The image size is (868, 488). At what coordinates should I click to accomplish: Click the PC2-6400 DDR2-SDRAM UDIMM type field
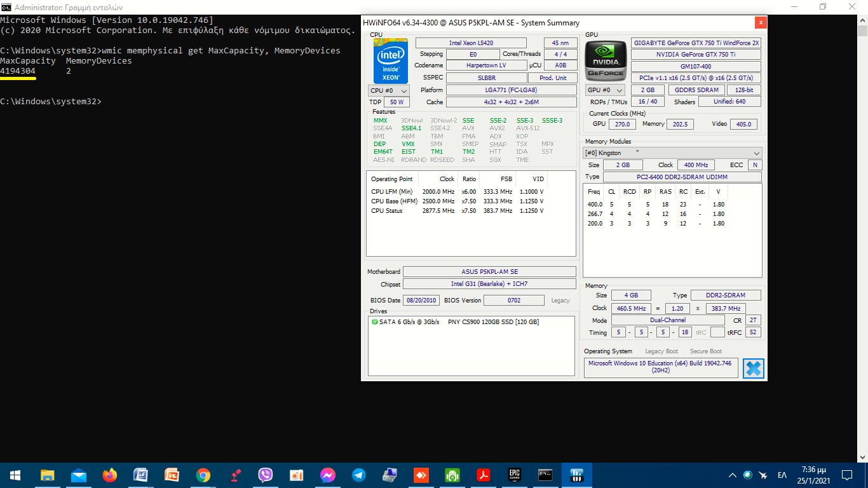click(x=682, y=177)
